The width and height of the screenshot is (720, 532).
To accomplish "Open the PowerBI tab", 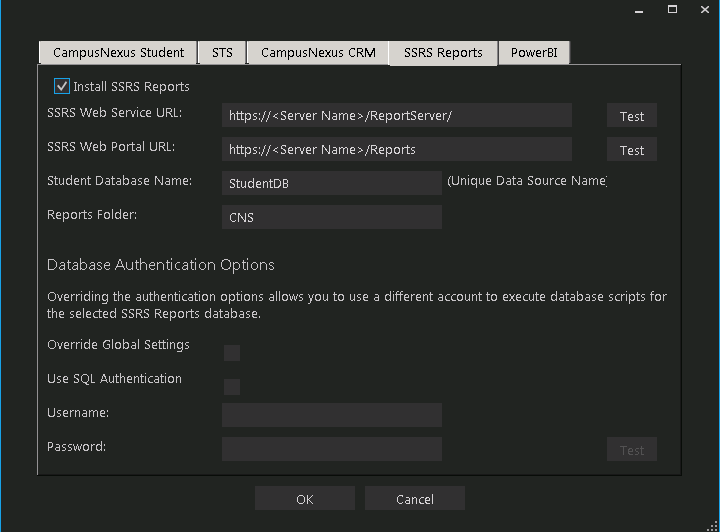I will (x=534, y=53).
